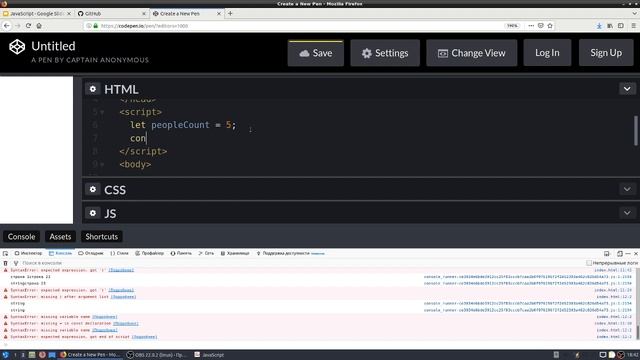
Task: Click the Save button
Action: pos(316,53)
